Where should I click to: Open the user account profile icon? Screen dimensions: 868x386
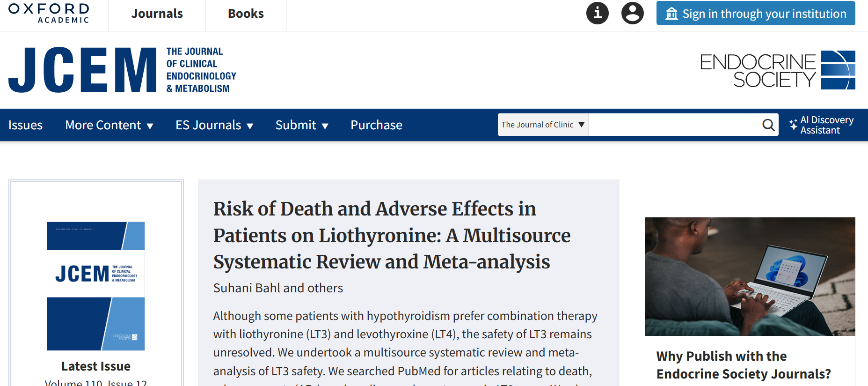tap(632, 13)
